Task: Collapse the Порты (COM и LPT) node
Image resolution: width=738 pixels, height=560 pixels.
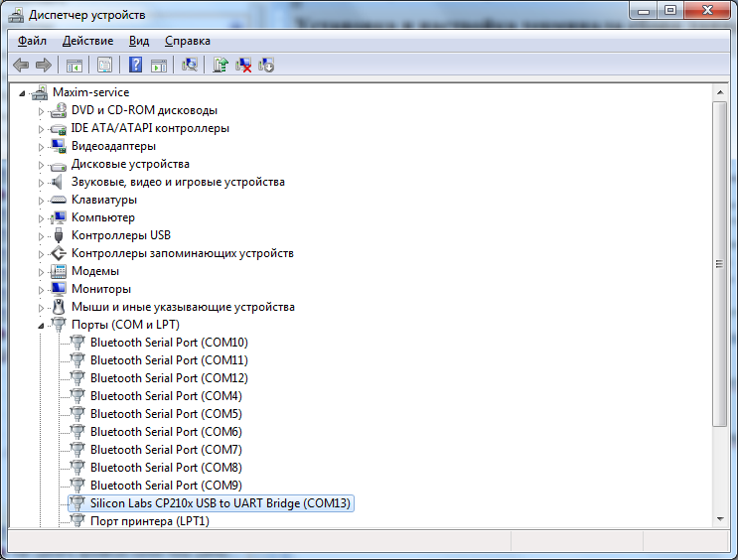Action: [42, 325]
